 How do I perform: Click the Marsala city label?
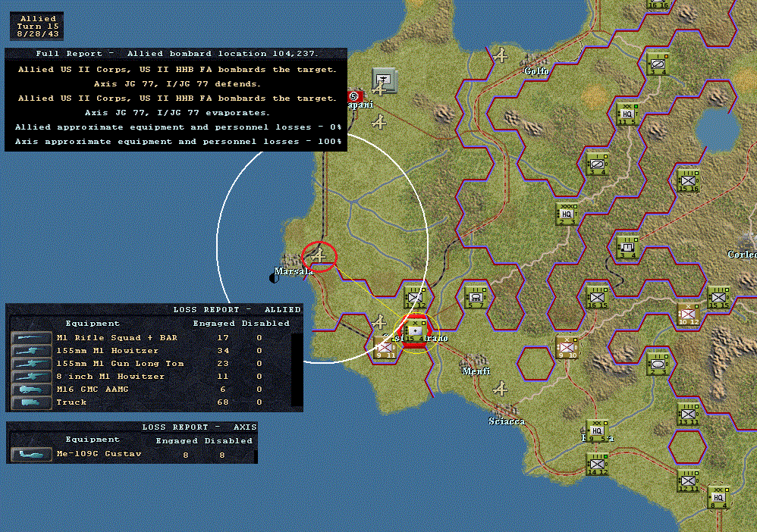[294, 271]
